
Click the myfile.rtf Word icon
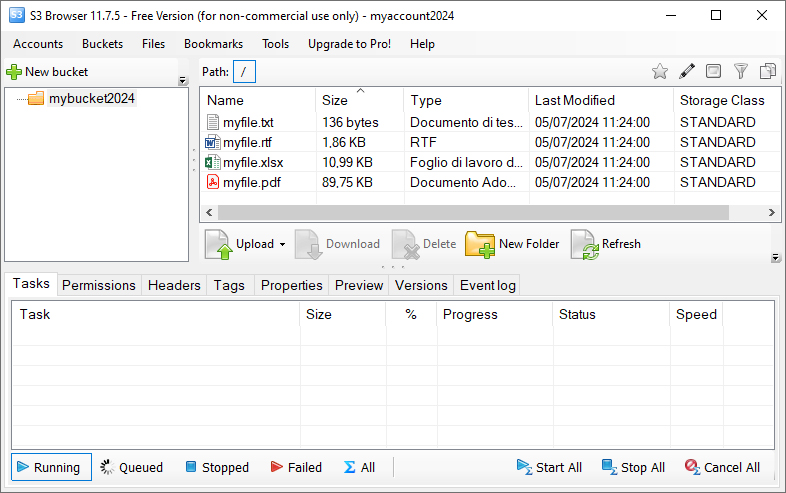pyautogui.click(x=213, y=142)
